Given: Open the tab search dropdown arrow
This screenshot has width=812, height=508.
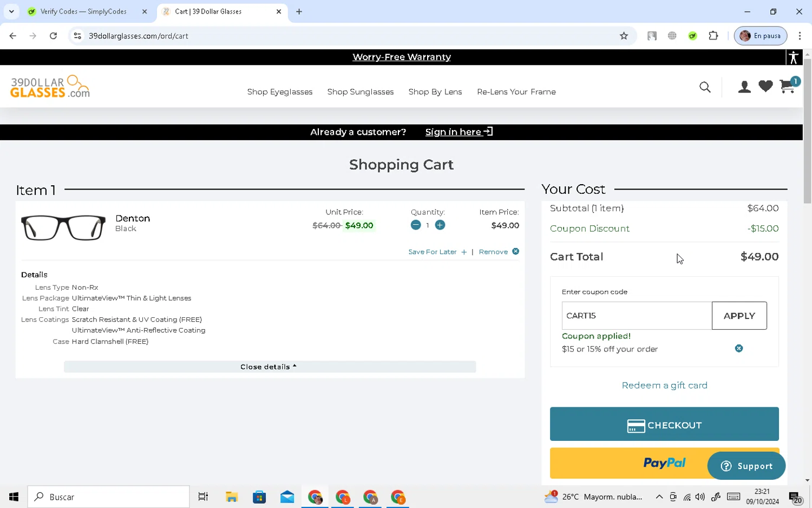Looking at the screenshot, I should tap(11, 11).
